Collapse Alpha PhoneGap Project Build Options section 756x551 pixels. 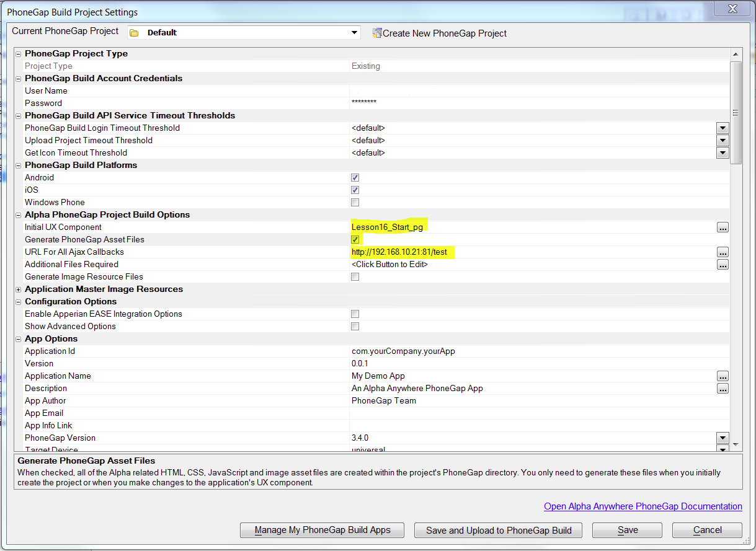pyautogui.click(x=19, y=215)
